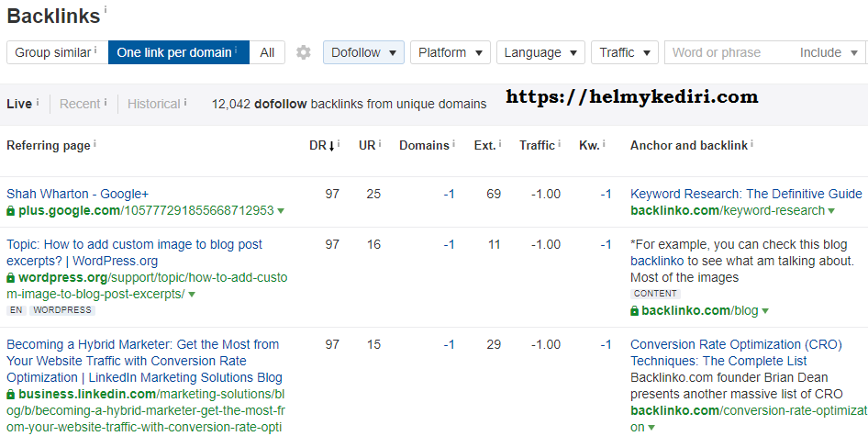This screenshot has width=868, height=436.
Task: Click the Word or phrase search field
Action: point(730,52)
